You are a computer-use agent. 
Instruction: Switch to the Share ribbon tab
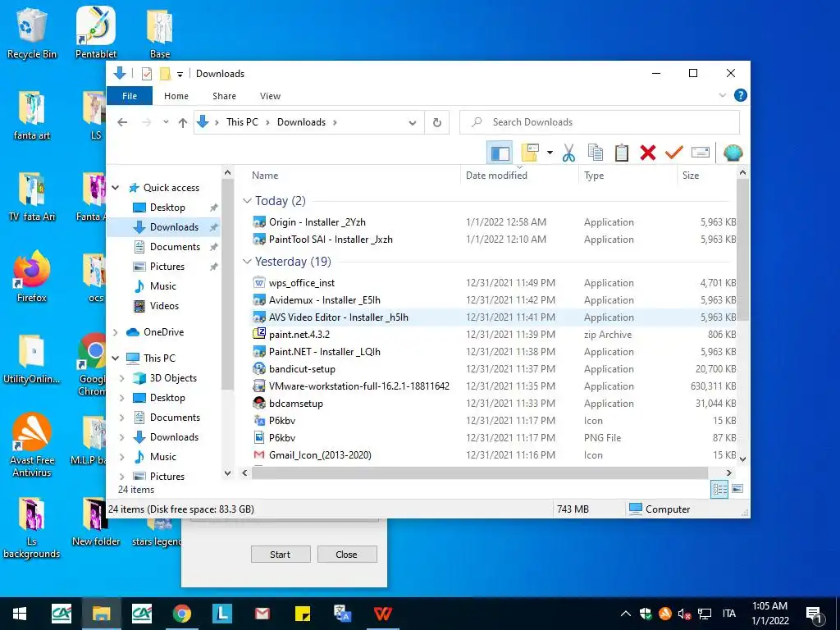pyautogui.click(x=224, y=96)
